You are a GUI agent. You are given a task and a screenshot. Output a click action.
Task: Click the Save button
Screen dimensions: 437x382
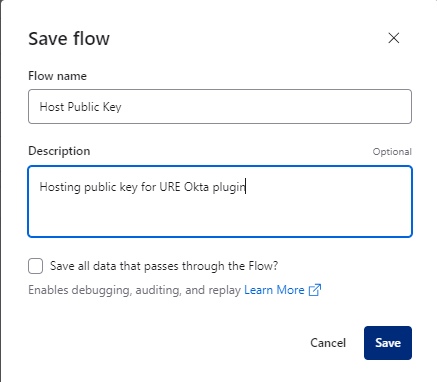(388, 343)
